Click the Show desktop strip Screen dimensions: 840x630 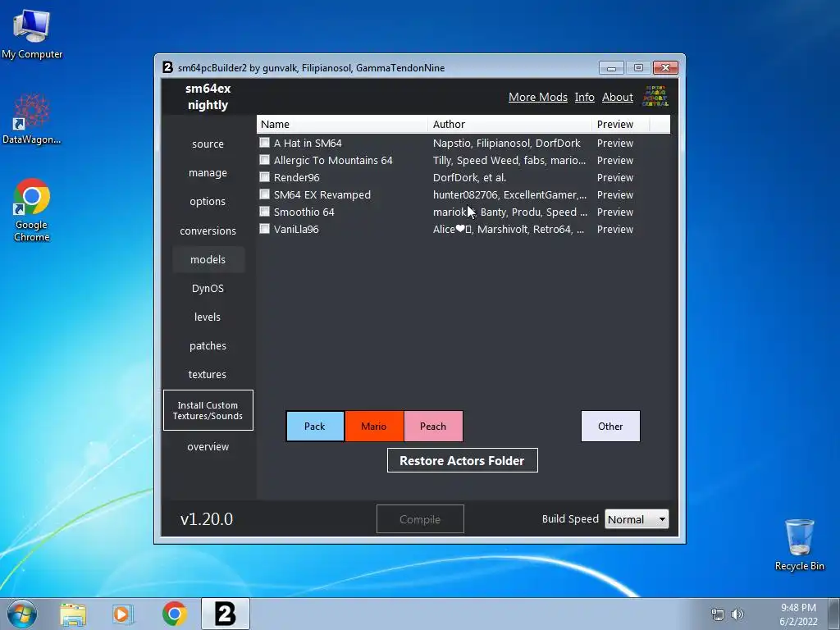[834, 614]
